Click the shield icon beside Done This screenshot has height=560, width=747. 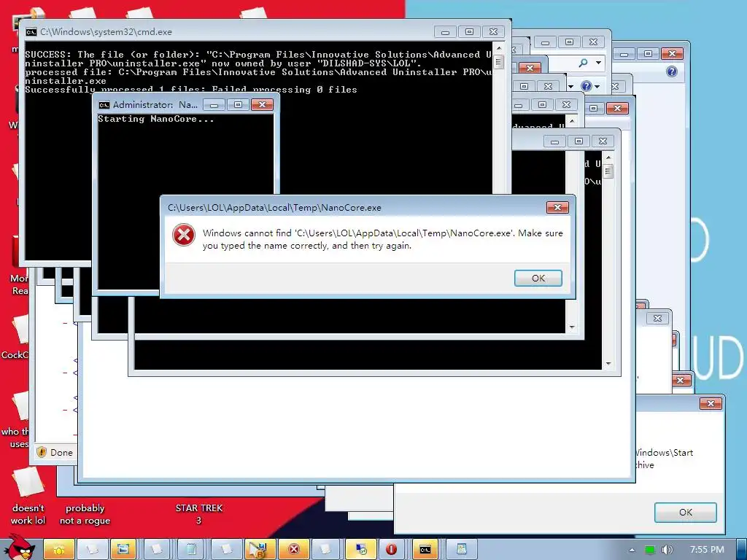tap(42, 452)
